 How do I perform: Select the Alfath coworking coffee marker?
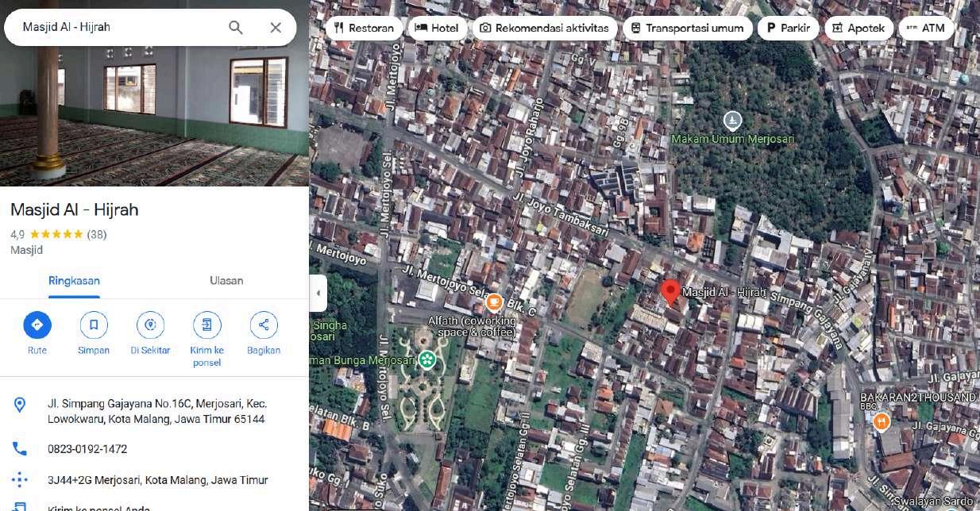(494, 302)
